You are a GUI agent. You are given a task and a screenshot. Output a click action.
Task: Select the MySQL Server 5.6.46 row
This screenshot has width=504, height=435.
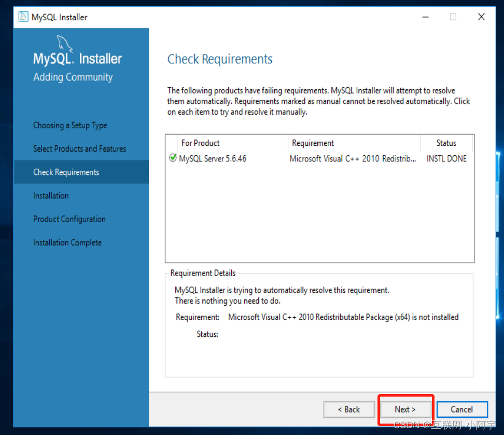coord(319,158)
